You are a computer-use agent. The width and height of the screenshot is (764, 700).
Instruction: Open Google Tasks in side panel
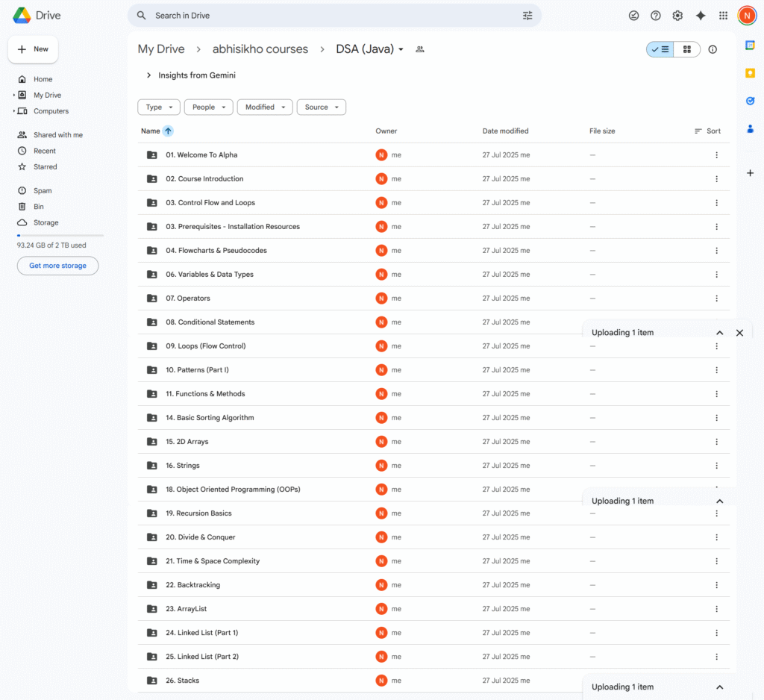tap(750, 101)
